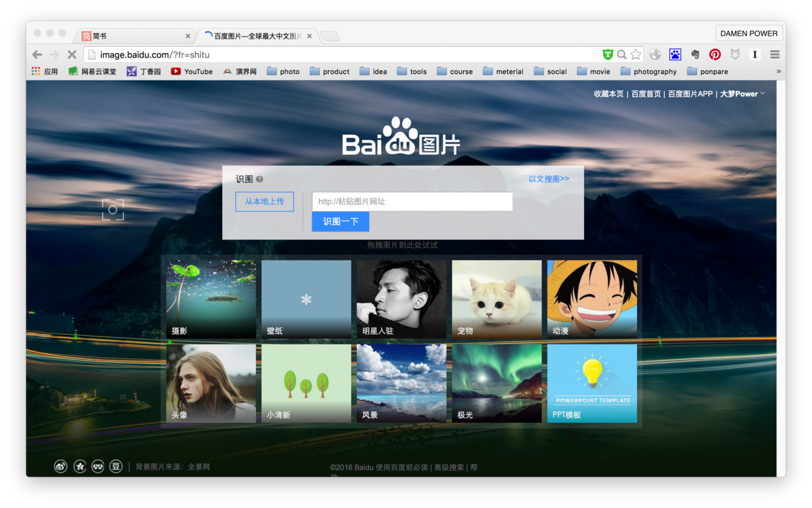812x508 pixels.
Task: Click the browser back arrow
Action: (37, 55)
